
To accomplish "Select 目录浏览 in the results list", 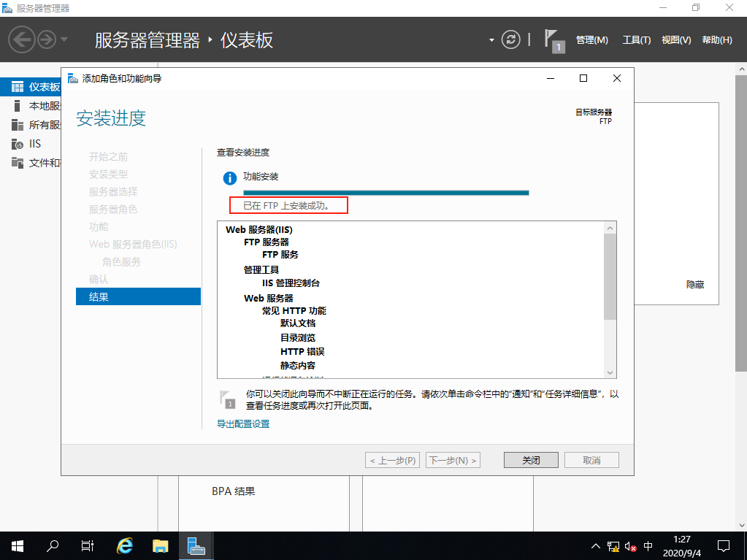I will click(298, 337).
